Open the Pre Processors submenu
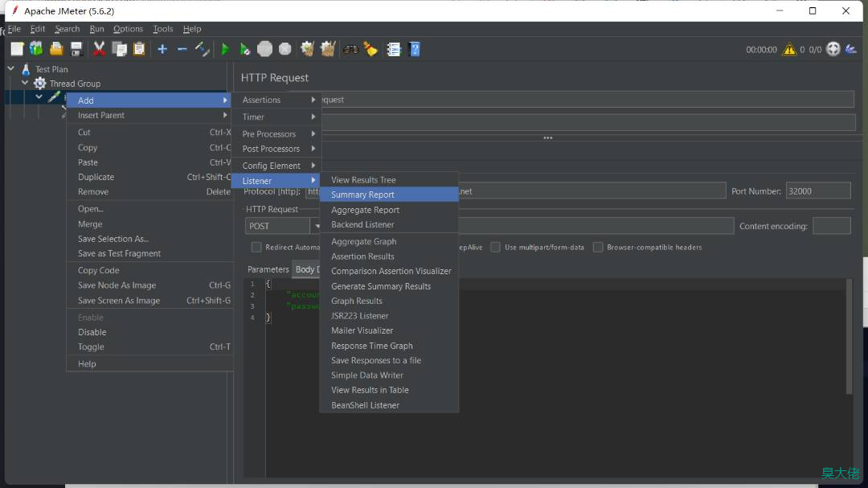This screenshot has width=868, height=488. coord(276,134)
